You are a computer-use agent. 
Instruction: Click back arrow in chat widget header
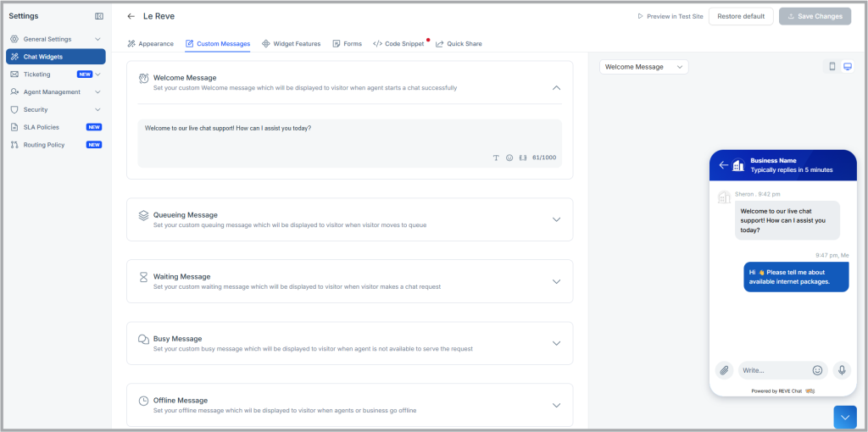pyautogui.click(x=723, y=165)
